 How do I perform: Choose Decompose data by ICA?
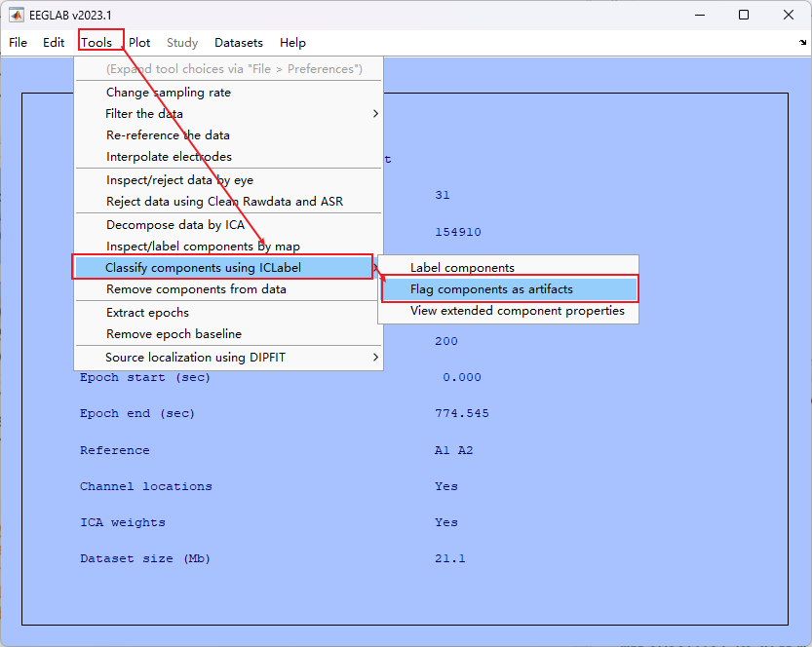point(228,225)
